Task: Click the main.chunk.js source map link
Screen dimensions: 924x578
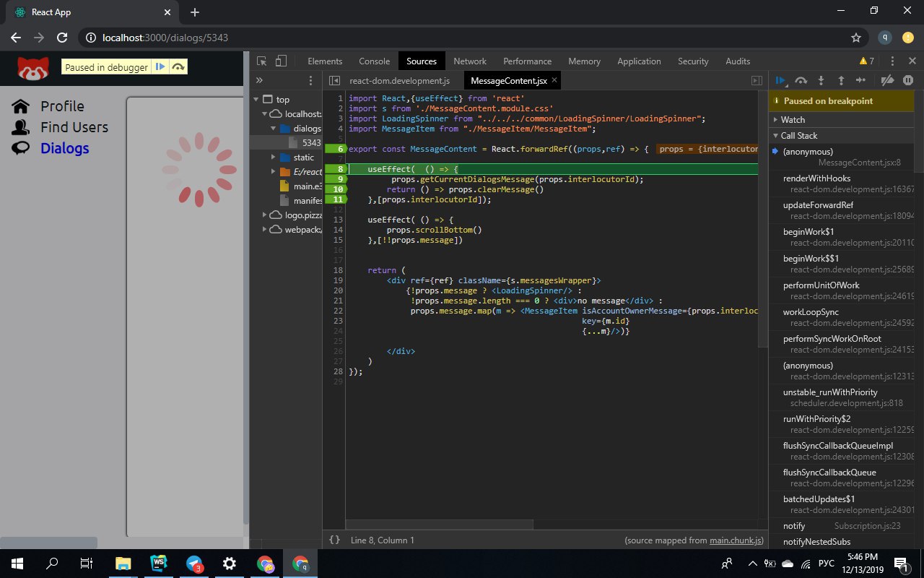Action: pyautogui.click(x=735, y=540)
